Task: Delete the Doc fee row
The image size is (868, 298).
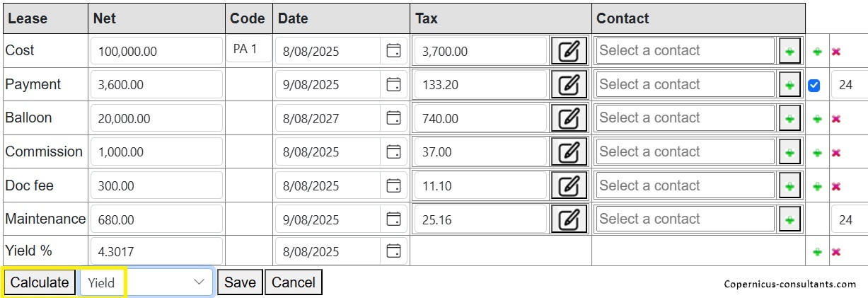Action: coord(835,187)
